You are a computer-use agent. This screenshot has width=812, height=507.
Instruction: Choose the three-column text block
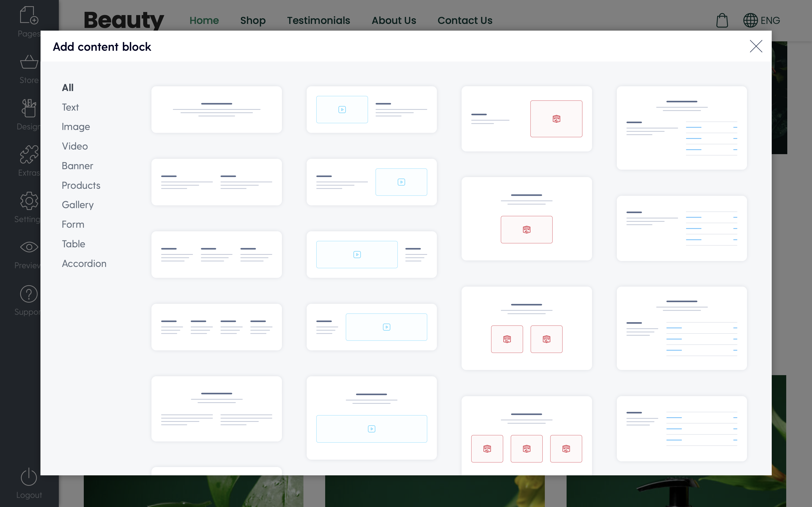[217, 254]
